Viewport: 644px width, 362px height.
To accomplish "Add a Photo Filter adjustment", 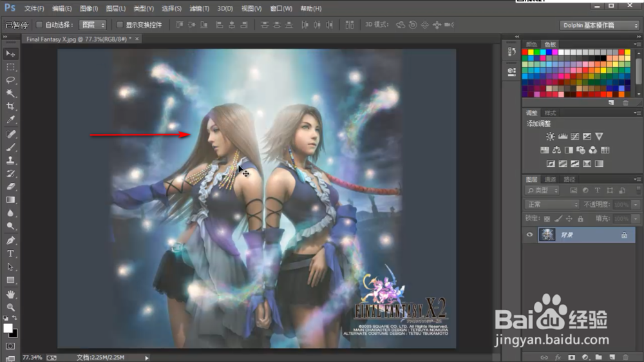I will coord(581,150).
